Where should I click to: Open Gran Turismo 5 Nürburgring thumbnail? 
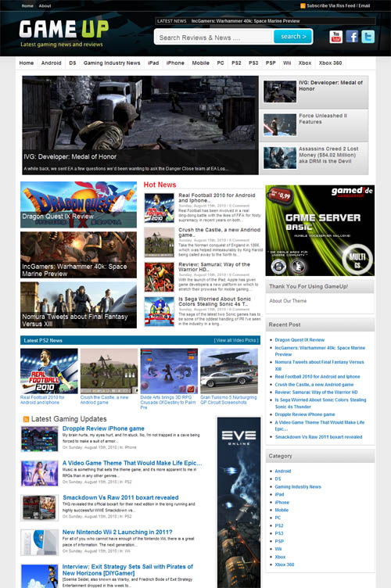pos(229,371)
